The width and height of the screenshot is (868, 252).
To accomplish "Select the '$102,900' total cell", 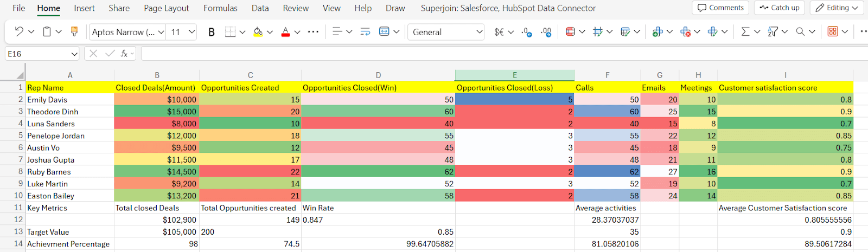I will [157, 220].
